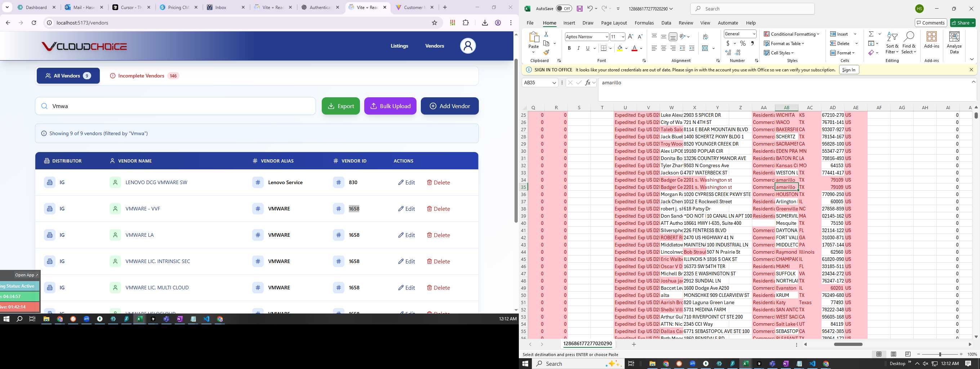Viewport: 980px width, 369px height.
Task: Delete the VMWARE LA vendor row
Action: click(438, 235)
